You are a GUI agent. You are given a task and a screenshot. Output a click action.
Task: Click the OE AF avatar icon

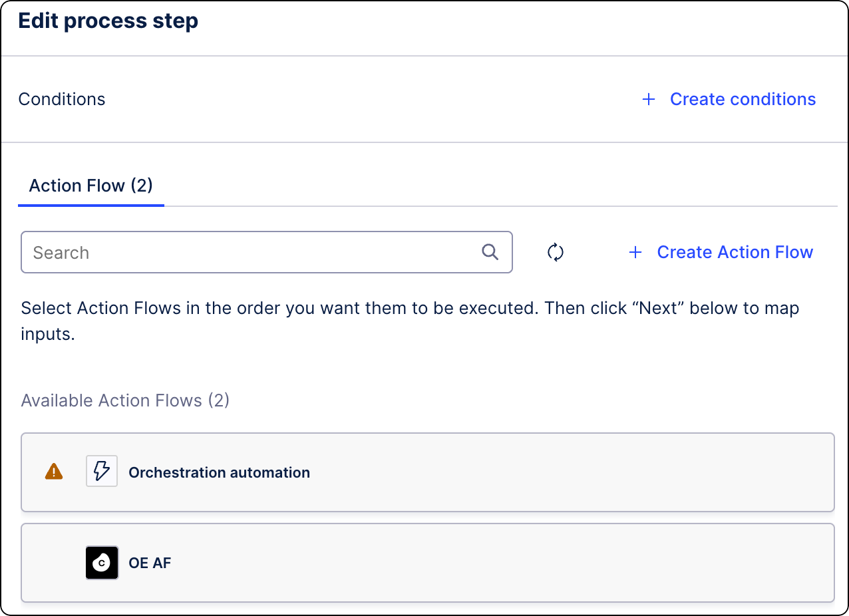click(x=101, y=562)
